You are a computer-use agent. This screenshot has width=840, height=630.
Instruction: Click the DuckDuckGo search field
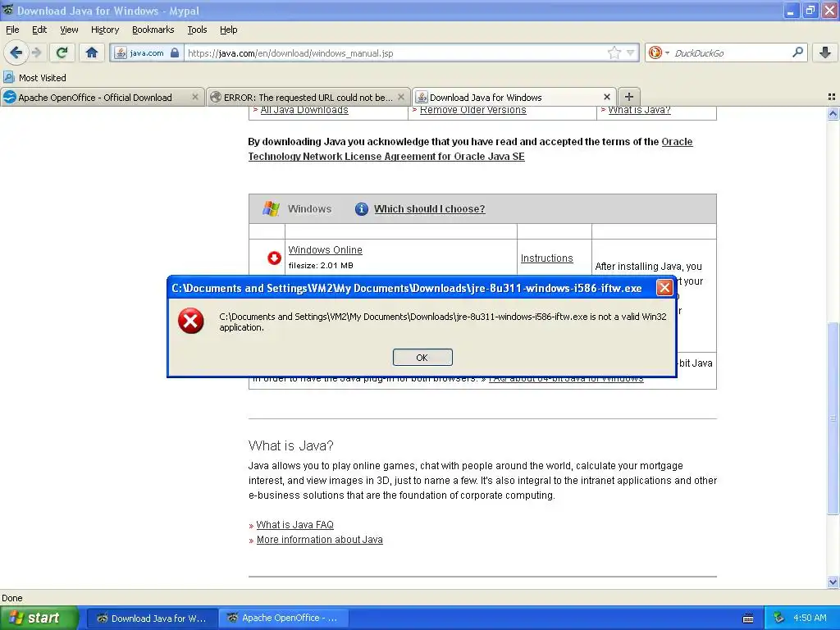pos(731,53)
